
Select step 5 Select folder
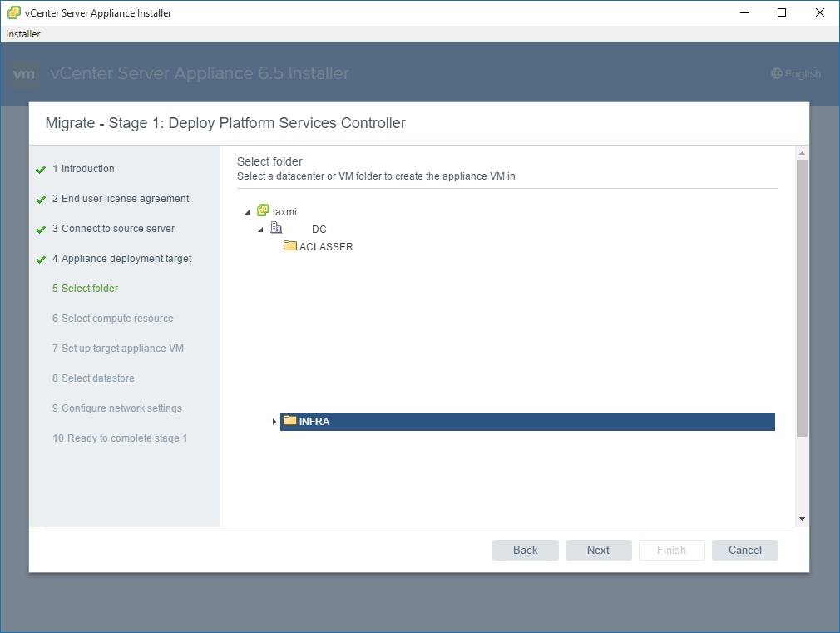pyautogui.click(x=85, y=289)
